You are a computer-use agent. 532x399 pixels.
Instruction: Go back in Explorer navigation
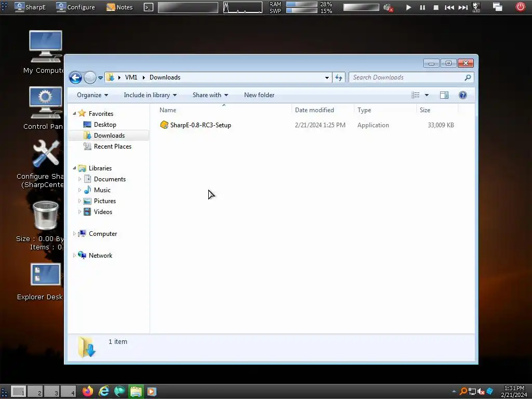[75, 78]
